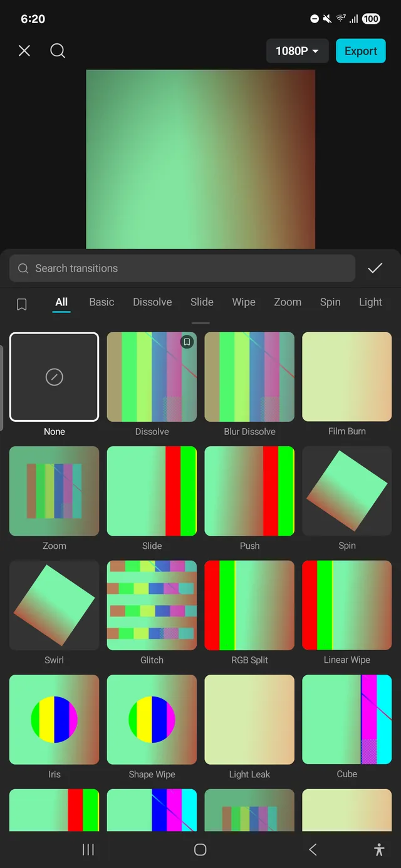
Task: Select the Cube transition
Action: pyautogui.click(x=347, y=720)
